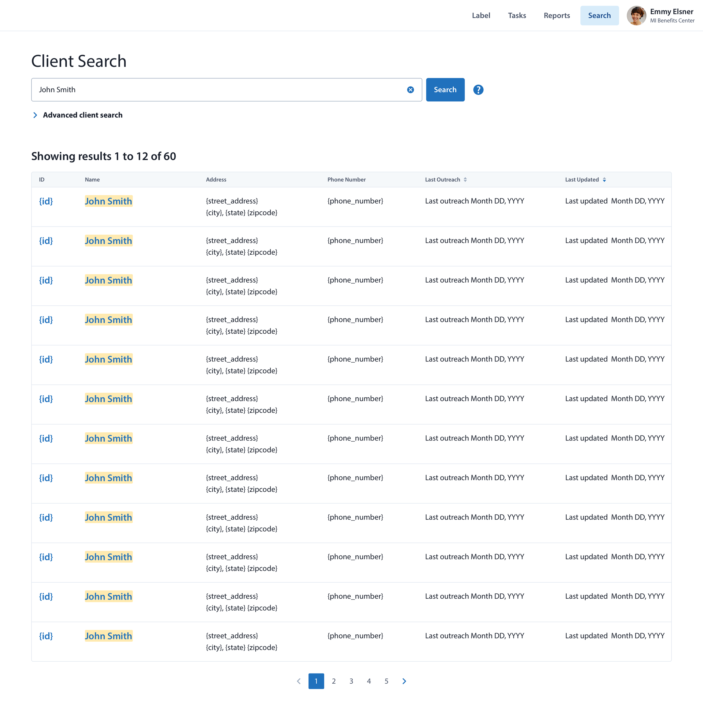703x728 pixels.
Task: Open first John Smith result link
Action: [108, 201]
